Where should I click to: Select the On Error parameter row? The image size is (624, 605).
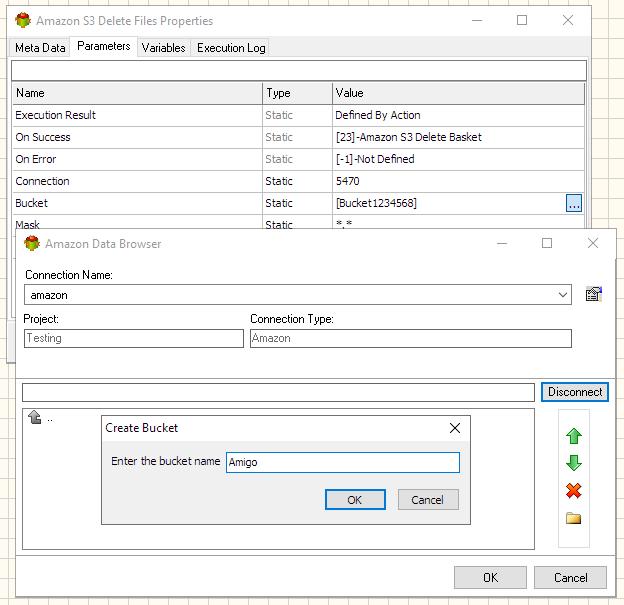298,159
